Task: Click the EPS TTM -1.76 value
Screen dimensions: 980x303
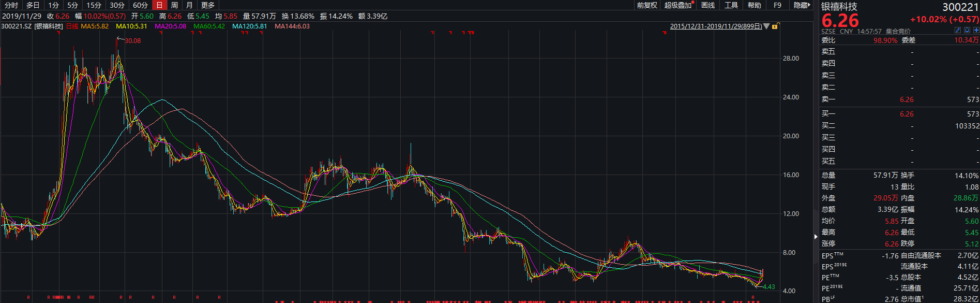Action: click(x=890, y=256)
